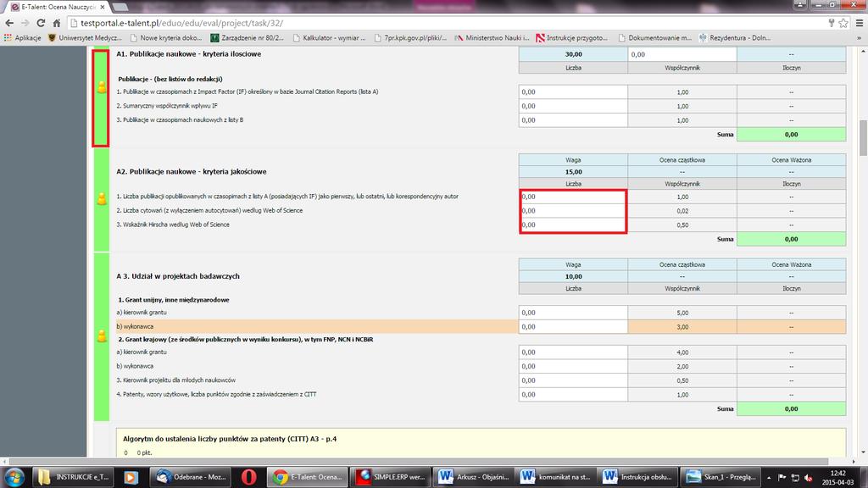Select the E-Talent: Ocena Nauczycie browser tab

55,7
